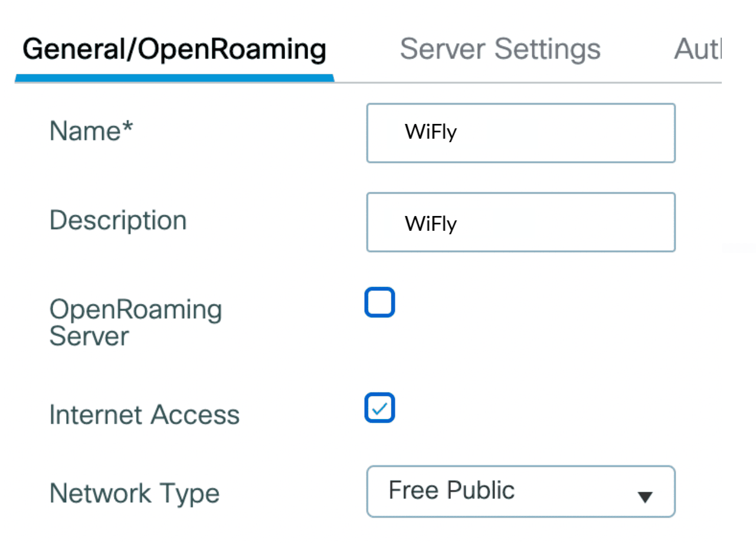Click empty space right of WiFly in Name
The height and width of the screenshot is (543, 756).
tap(567, 133)
